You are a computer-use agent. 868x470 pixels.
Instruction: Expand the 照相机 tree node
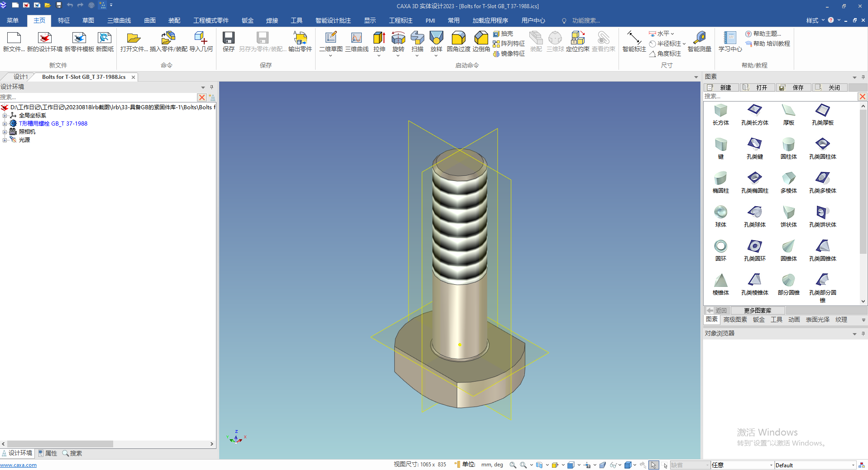click(5, 132)
